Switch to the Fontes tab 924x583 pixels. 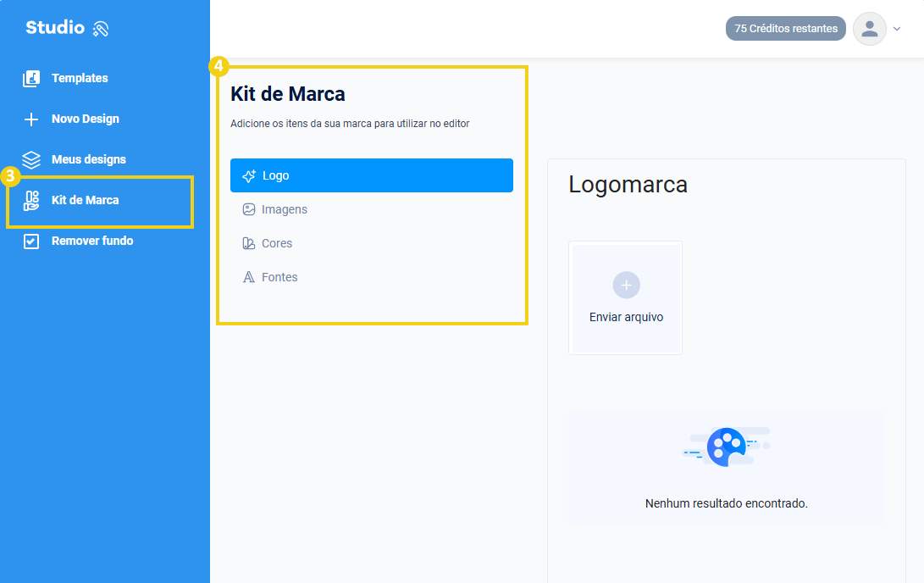(x=280, y=277)
